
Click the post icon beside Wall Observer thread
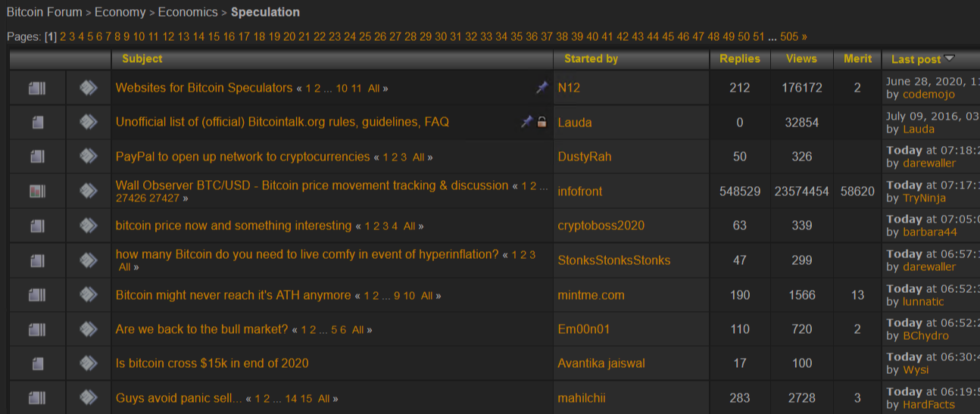coord(89,191)
